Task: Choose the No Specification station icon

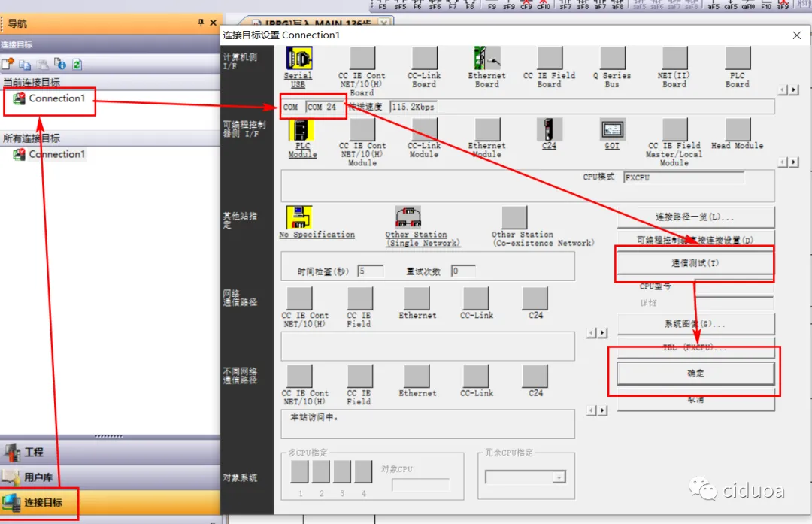Action: pos(299,217)
